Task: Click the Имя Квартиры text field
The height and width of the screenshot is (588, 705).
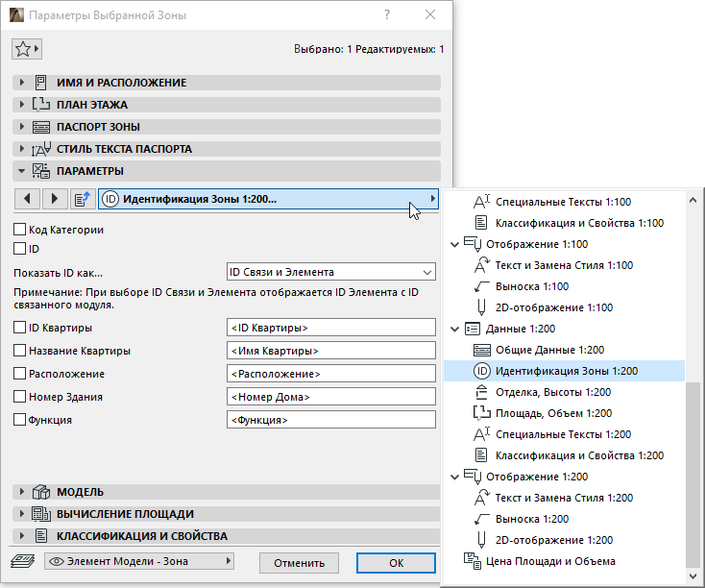Action: [x=331, y=351]
